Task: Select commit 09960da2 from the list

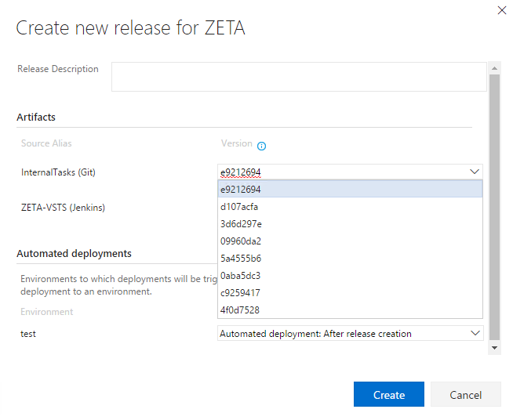Action: pyautogui.click(x=349, y=241)
